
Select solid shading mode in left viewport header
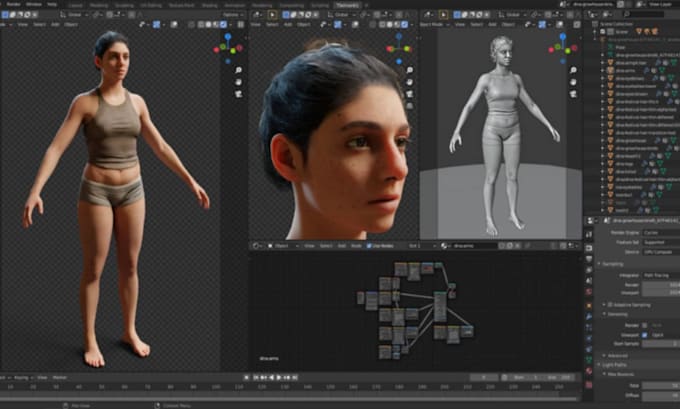point(208,25)
